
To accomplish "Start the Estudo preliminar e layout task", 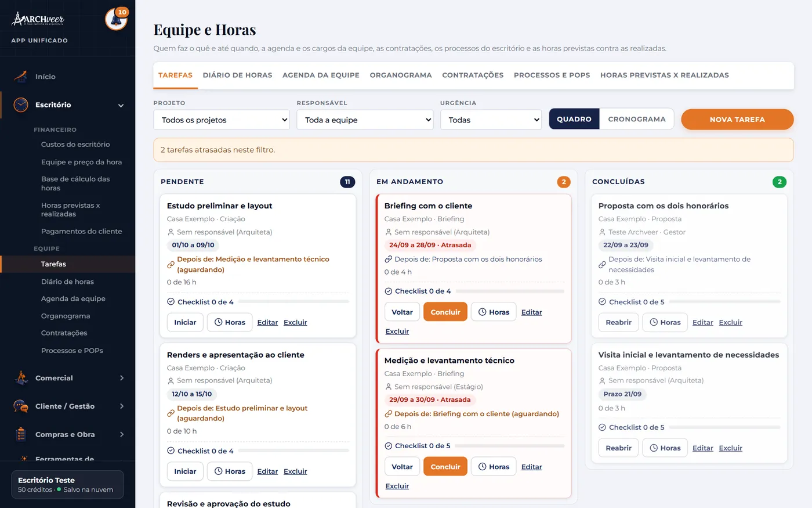I will point(185,322).
